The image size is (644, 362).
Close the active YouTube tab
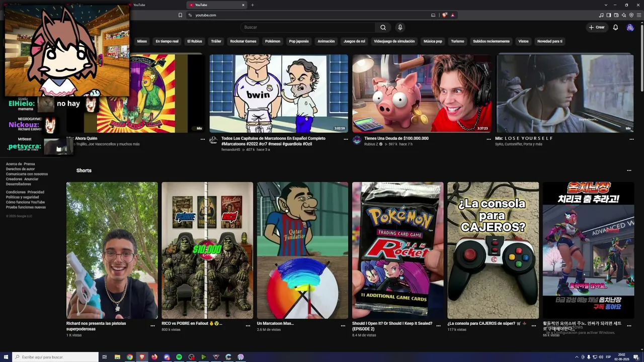pos(243,5)
